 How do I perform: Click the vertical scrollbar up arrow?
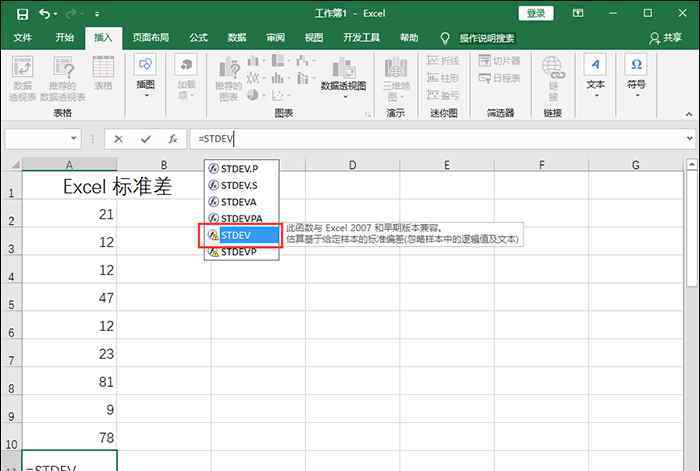(x=692, y=165)
